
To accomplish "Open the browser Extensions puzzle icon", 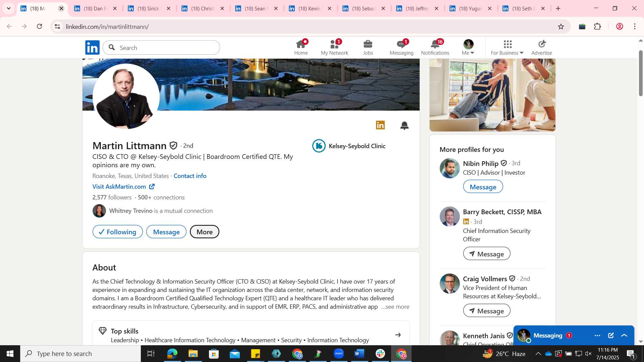I will (x=597, y=26).
